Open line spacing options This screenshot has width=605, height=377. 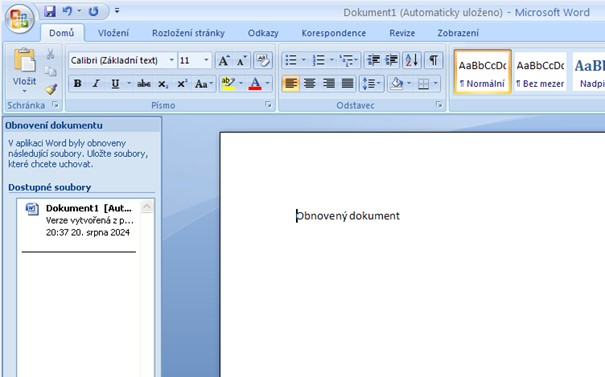point(372,83)
